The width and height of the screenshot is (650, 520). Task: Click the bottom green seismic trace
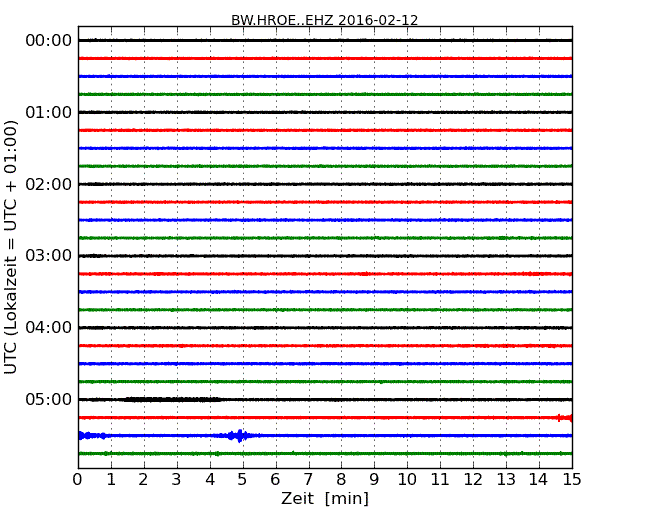325,454
